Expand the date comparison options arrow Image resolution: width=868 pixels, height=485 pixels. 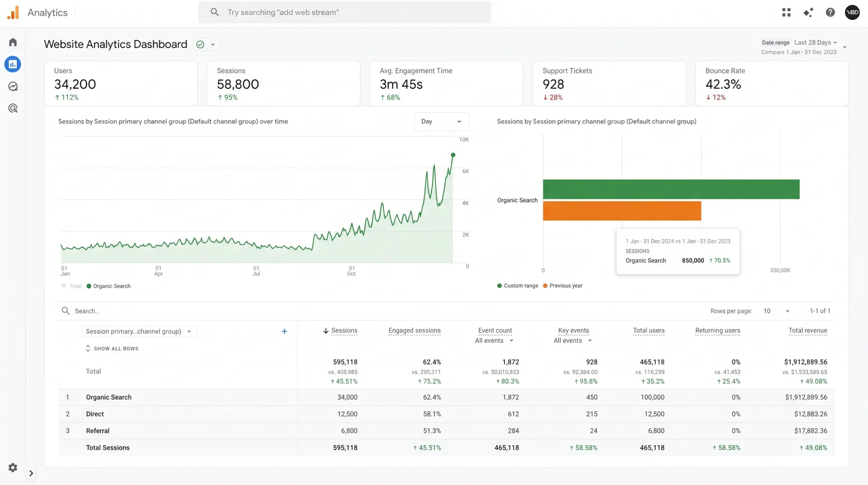[844, 47]
